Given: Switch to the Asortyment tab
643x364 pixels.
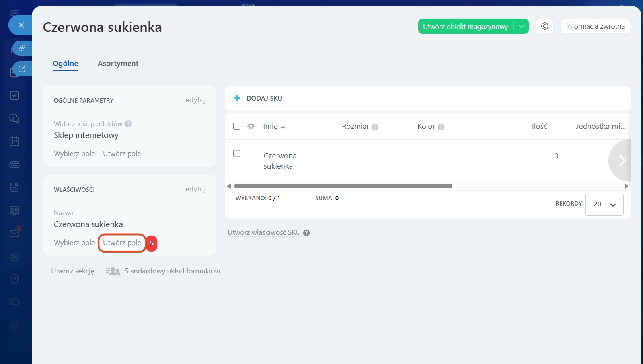Looking at the screenshot, I should (x=118, y=64).
